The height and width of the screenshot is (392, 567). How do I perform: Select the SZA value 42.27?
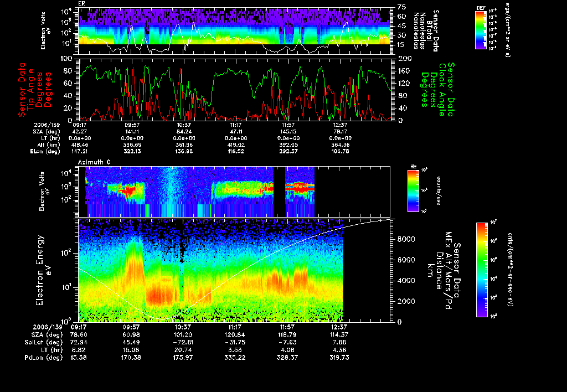pos(80,132)
